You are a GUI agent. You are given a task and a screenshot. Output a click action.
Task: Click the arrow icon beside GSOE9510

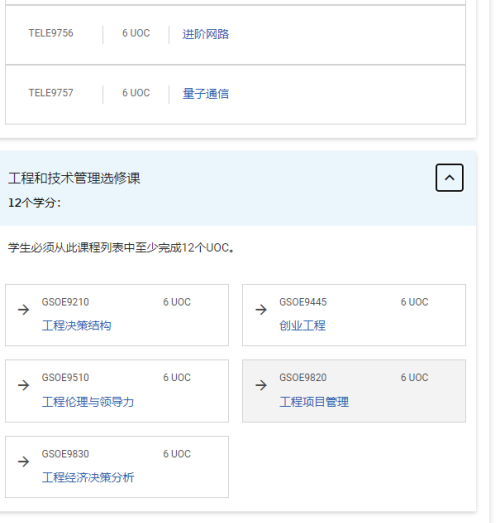pyautogui.click(x=23, y=385)
